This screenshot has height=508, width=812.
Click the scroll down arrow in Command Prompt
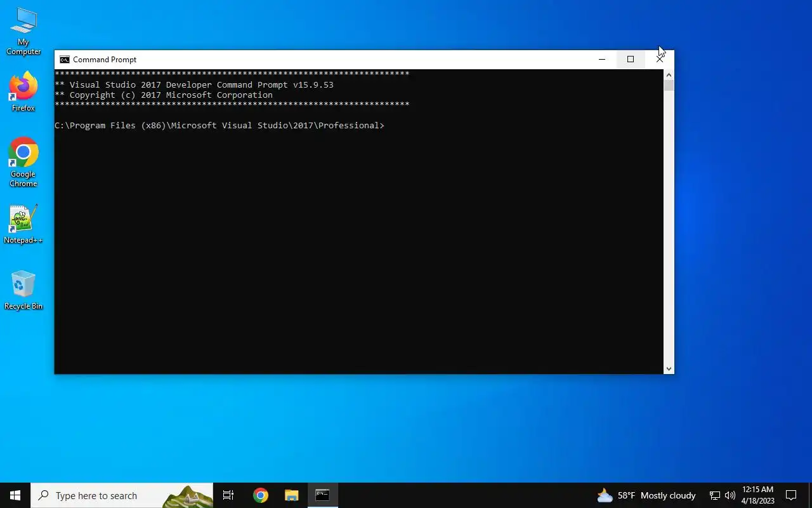coord(669,368)
